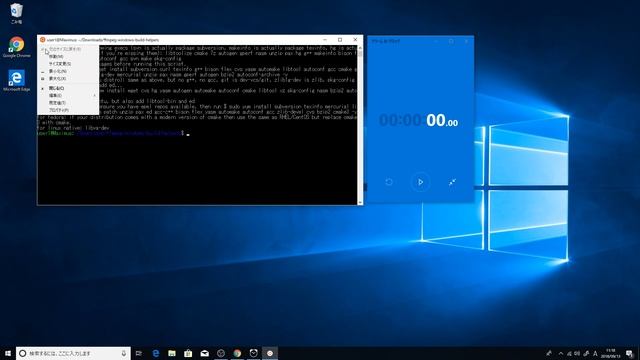
Task: Click the Cortana search box in taskbar
Action: (73, 353)
